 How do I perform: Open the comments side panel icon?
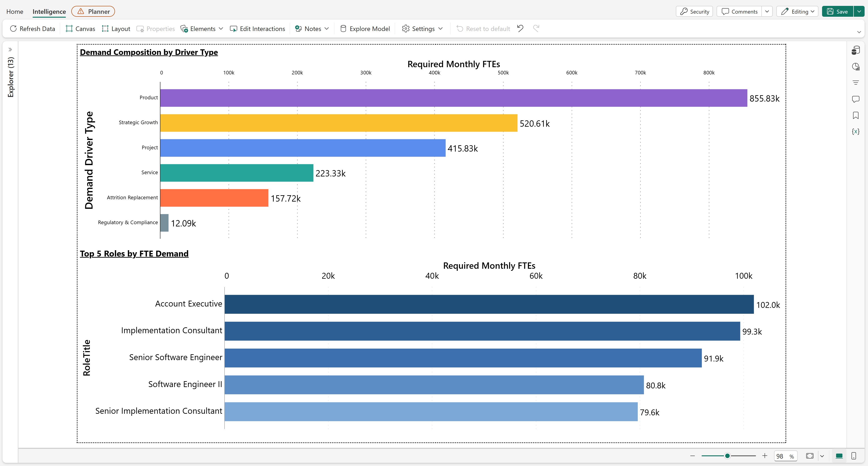(856, 99)
